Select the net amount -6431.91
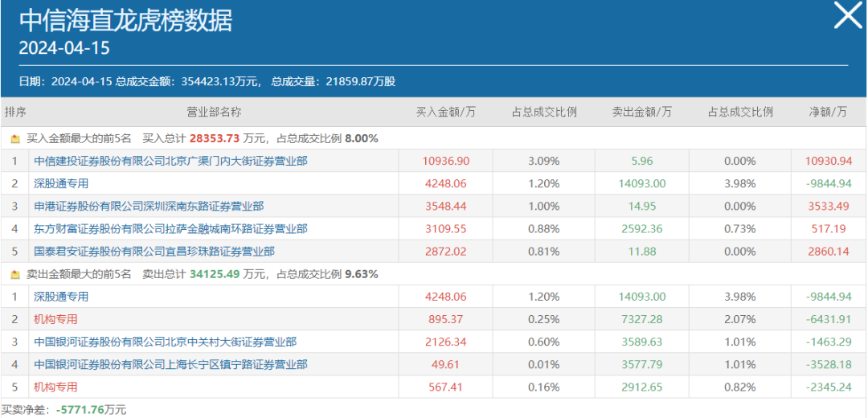The height and width of the screenshot is (418, 868). (x=828, y=319)
